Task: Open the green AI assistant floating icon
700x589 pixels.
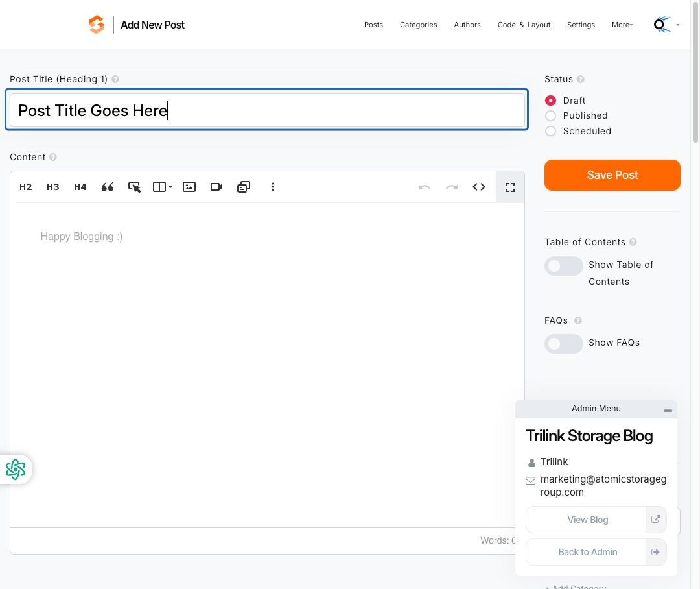Action: [x=16, y=469]
